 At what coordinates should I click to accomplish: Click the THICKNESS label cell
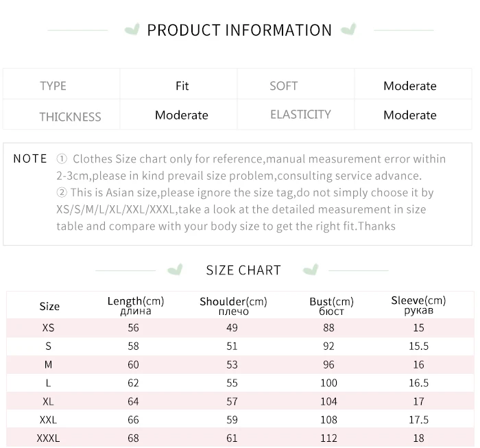click(70, 116)
